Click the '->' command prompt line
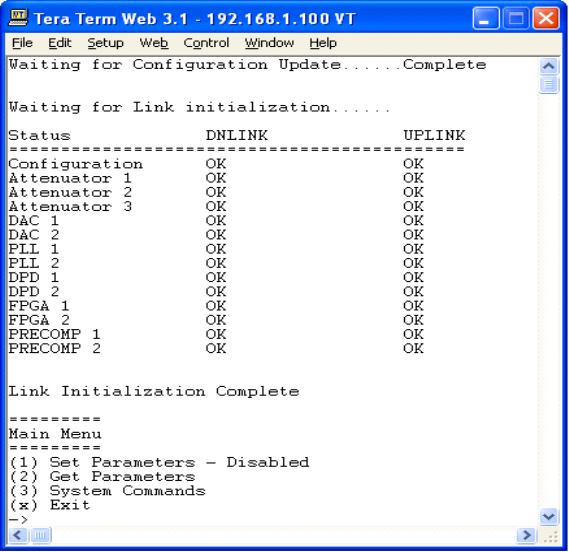The image size is (569, 552). (18, 519)
